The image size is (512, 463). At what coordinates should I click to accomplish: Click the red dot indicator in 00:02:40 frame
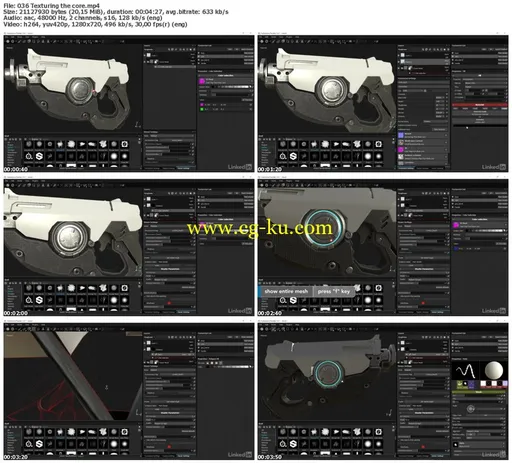(423, 303)
